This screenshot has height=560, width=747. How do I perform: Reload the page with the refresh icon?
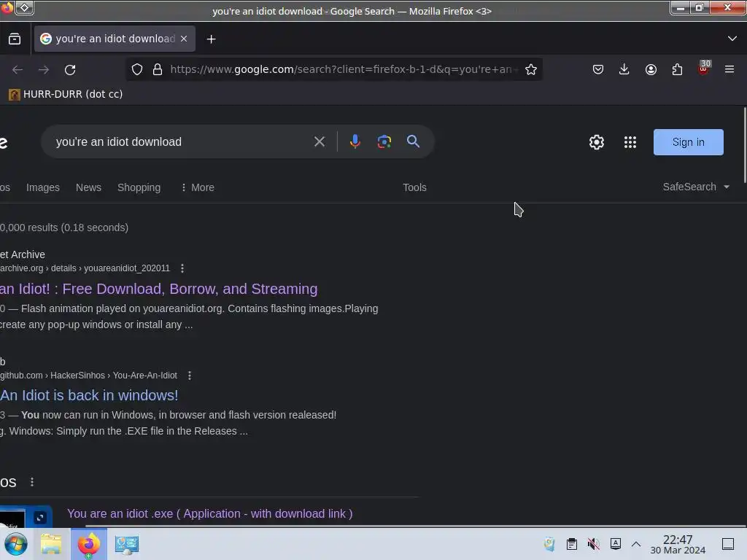point(70,69)
